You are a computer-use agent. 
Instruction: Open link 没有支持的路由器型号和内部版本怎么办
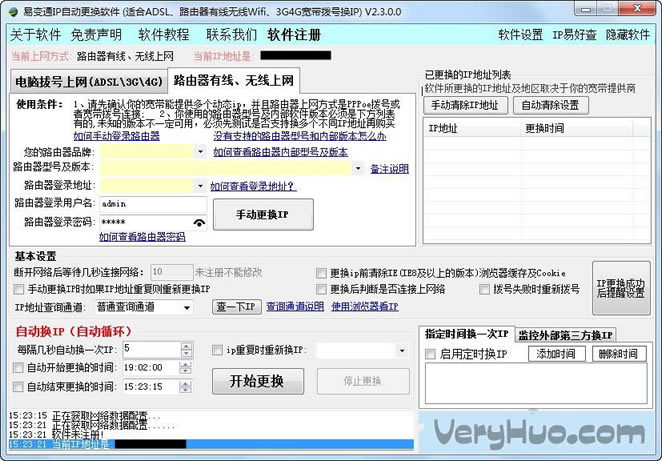tap(300, 136)
